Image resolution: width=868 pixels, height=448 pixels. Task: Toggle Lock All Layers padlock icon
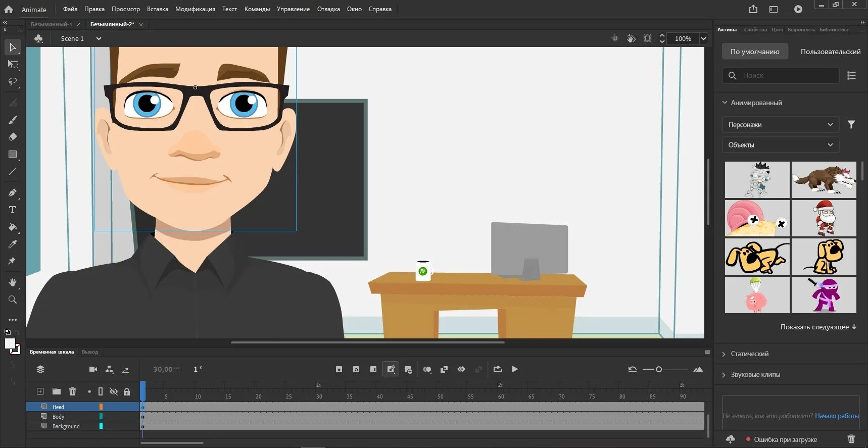point(127,391)
